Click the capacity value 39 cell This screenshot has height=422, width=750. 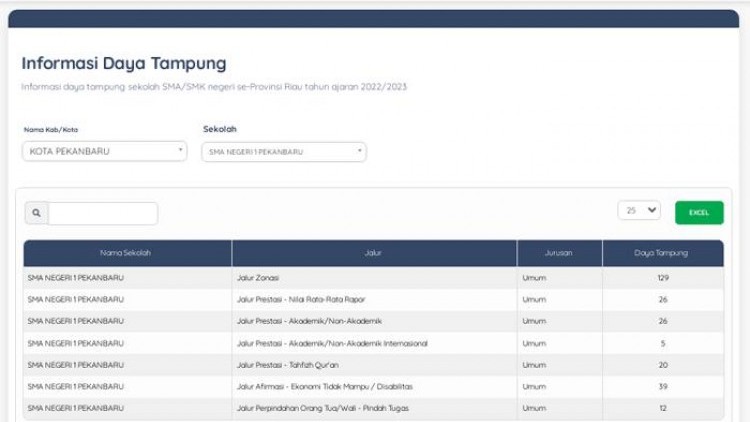pos(663,386)
